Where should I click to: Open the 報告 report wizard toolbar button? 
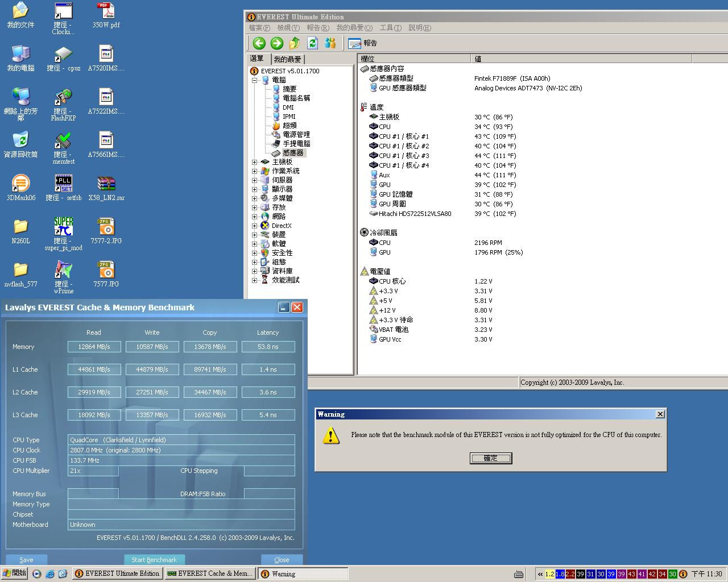click(363, 43)
